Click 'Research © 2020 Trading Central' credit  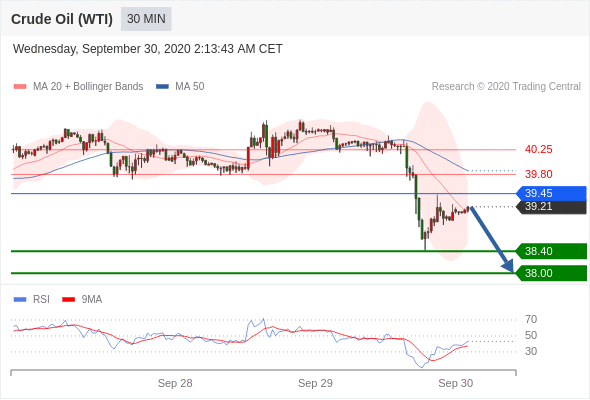pos(506,87)
